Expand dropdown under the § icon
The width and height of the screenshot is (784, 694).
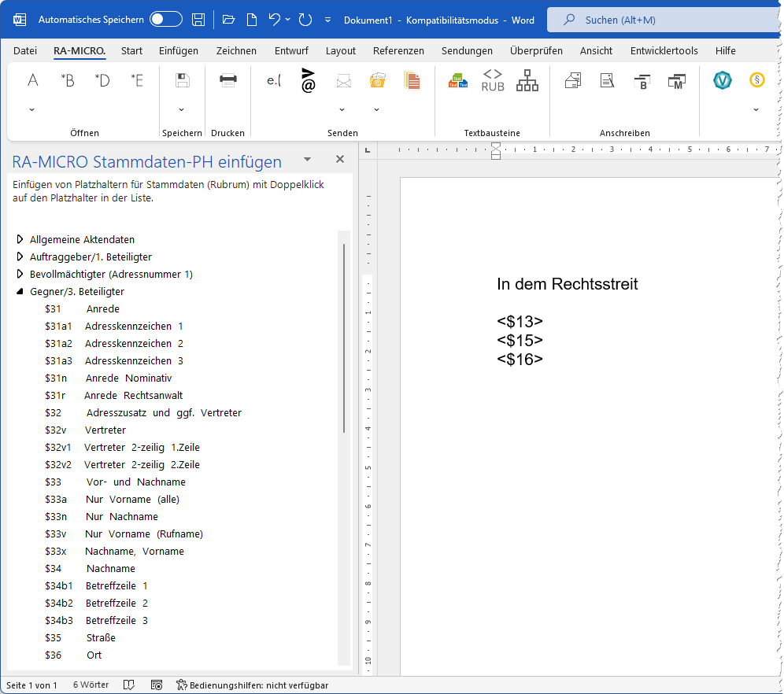[756, 109]
